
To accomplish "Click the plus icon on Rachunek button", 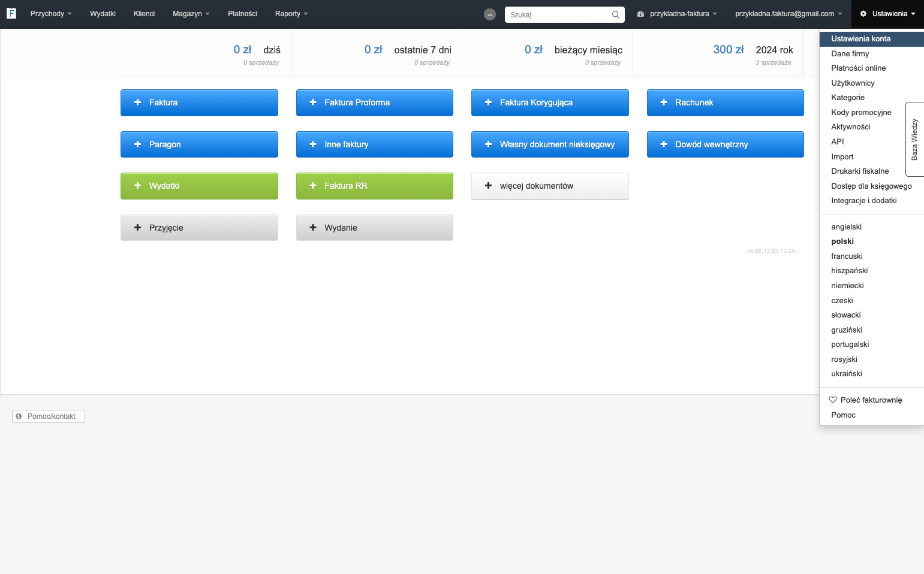I will click(x=664, y=102).
